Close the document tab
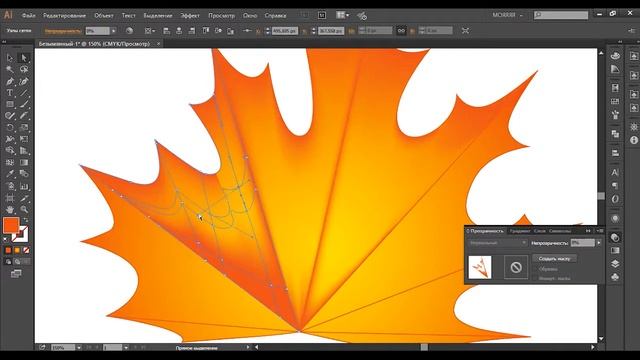Viewport: 640px width, 360px height. (x=158, y=44)
